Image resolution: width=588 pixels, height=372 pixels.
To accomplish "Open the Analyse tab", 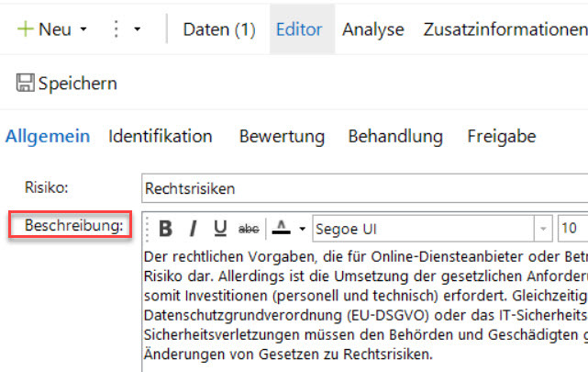I will pos(372,29).
